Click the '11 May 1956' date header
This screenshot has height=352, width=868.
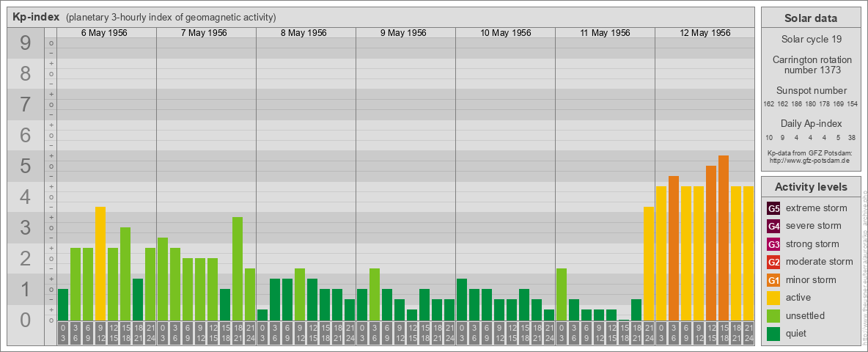pyautogui.click(x=605, y=33)
